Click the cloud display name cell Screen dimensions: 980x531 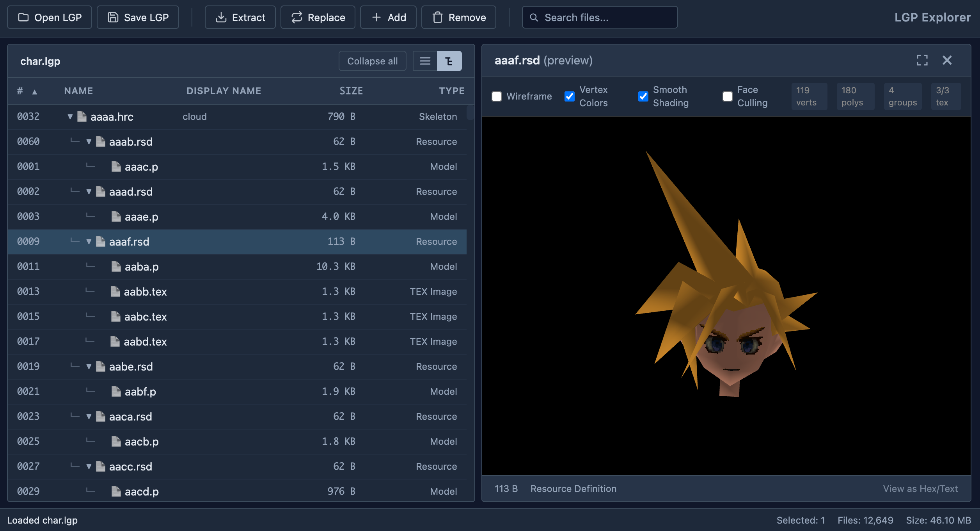tap(195, 116)
